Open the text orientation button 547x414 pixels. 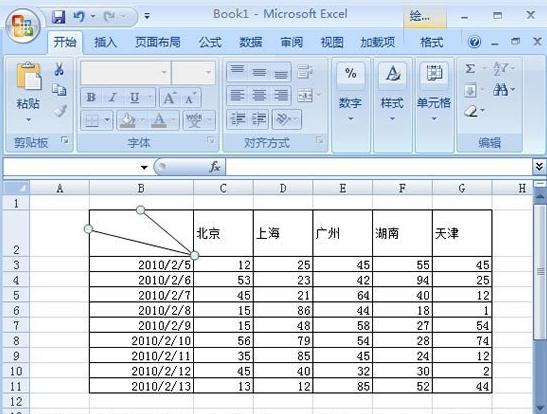click(286, 120)
